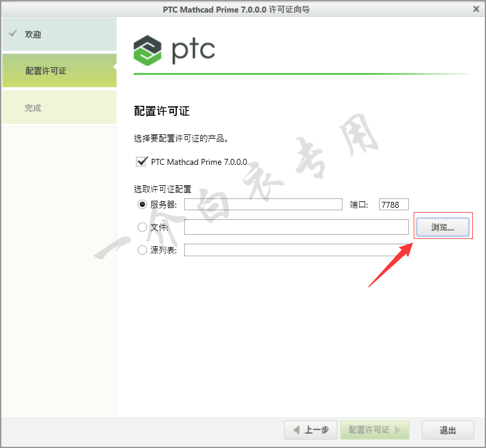The image size is (486, 448).
Task: Click the 端口: label
Action: click(x=359, y=204)
